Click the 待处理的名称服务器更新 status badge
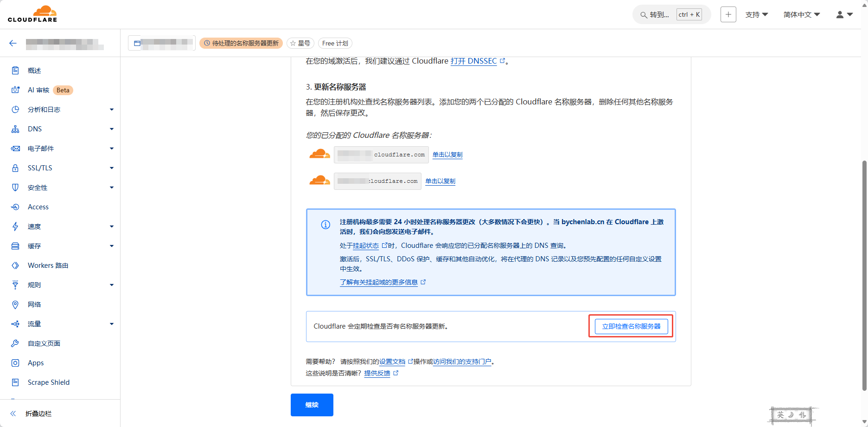The height and width of the screenshot is (427, 868). 241,43
